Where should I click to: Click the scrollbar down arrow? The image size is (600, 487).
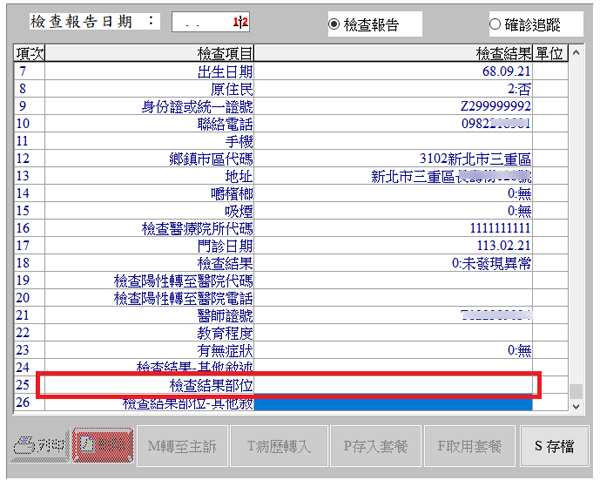tap(575, 407)
